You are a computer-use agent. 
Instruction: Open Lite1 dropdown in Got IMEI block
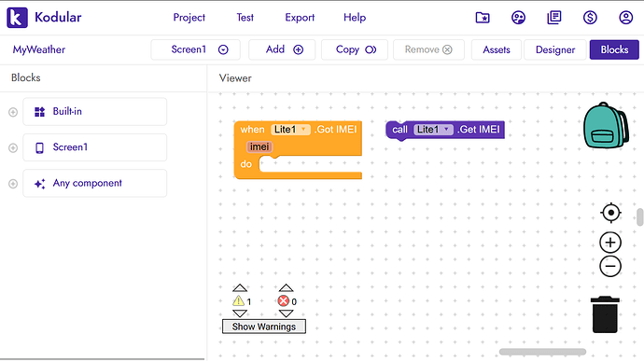[x=290, y=130]
